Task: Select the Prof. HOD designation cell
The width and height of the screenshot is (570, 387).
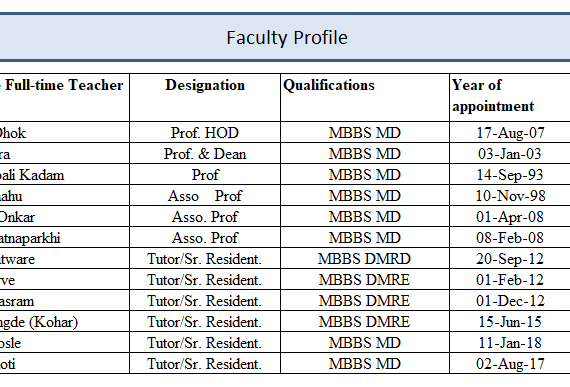Action: (205, 132)
